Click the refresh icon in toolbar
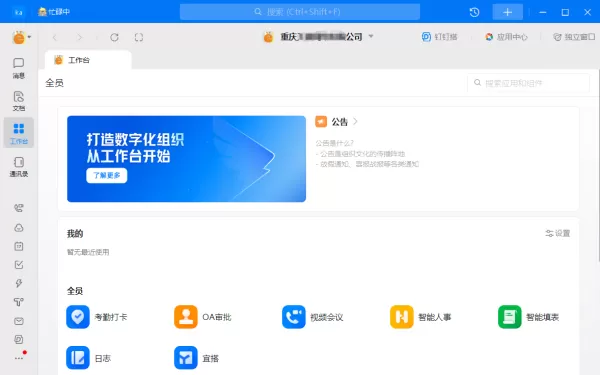The height and width of the screenshot is (375, 600). (x=114, y=37)
